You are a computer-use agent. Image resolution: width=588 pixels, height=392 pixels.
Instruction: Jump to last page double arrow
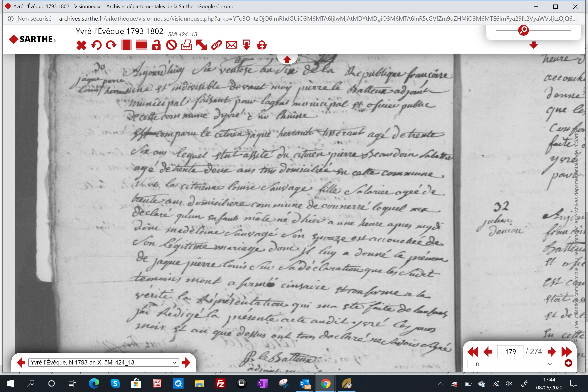tap(567, 352)
